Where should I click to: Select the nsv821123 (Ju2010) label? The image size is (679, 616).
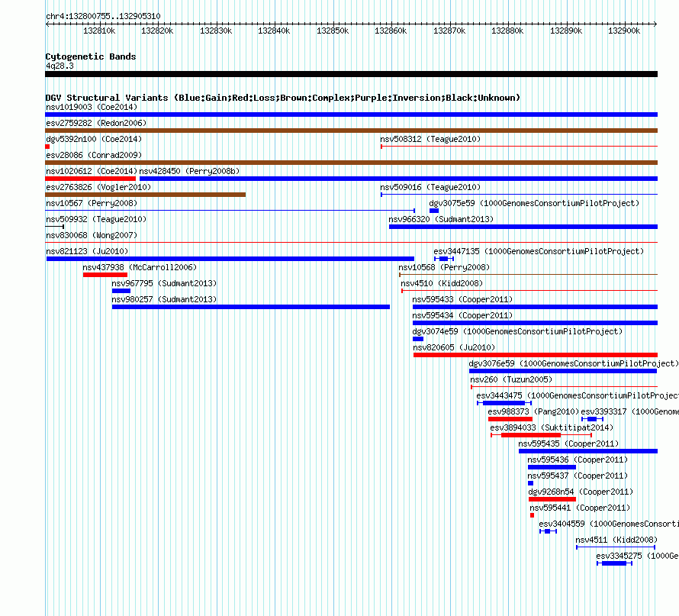tap(87, 251)
